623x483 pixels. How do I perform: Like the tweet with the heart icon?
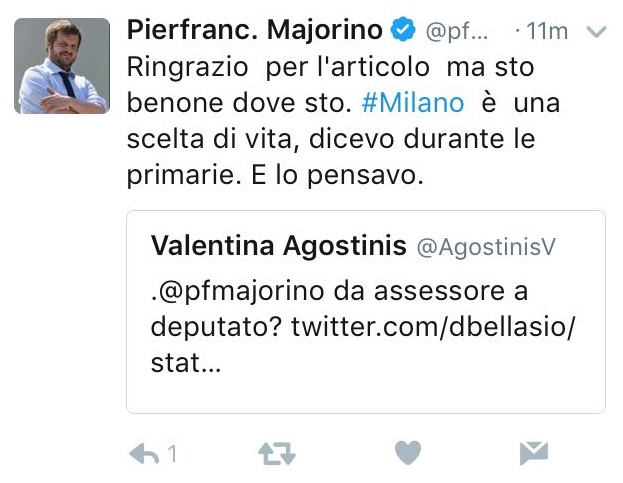[x=407, y=454]
